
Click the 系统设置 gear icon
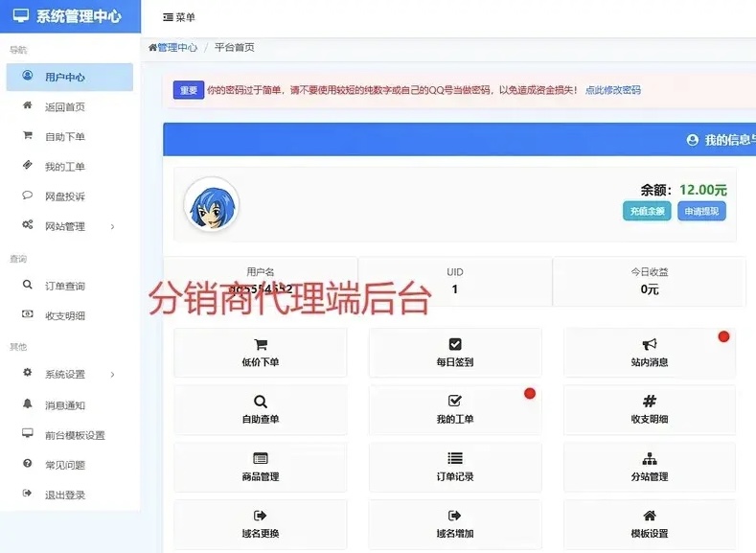(28, 373)
